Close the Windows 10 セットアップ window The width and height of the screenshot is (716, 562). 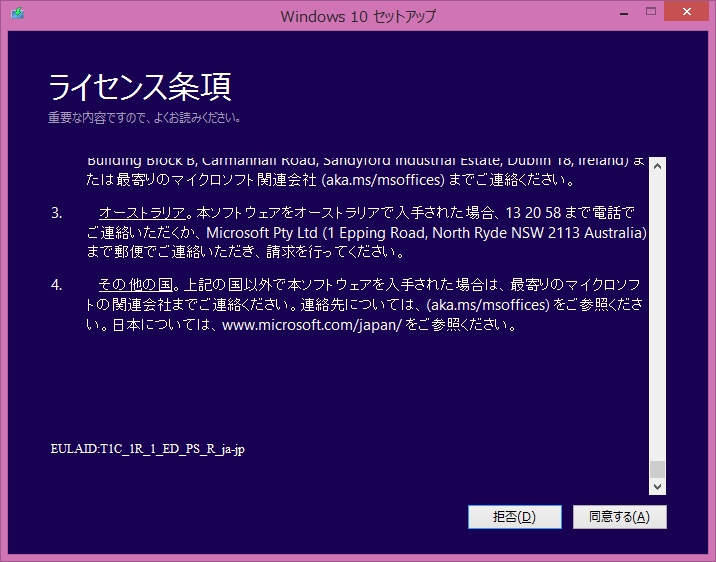687,11
